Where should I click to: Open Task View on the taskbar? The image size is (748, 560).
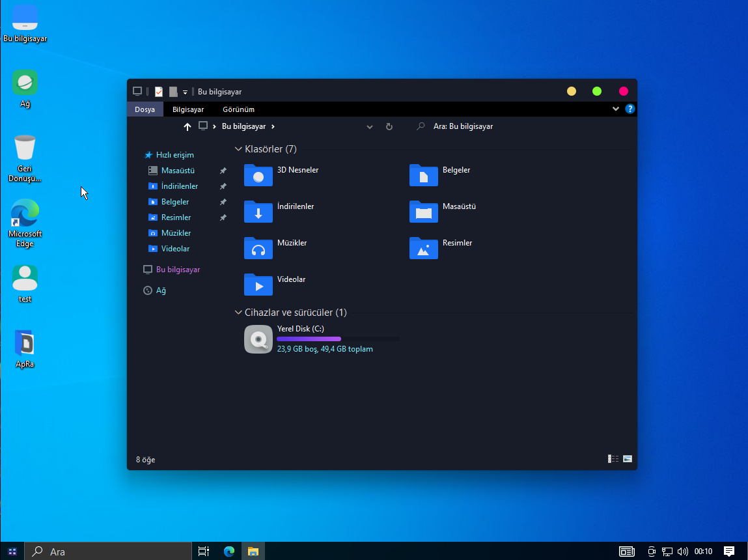tap(204, 552)
